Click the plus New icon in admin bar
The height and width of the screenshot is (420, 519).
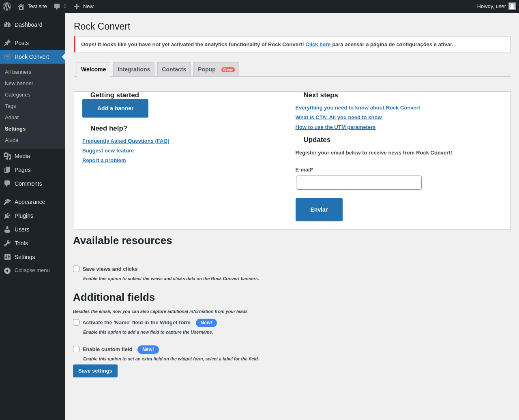coord(77,6)
